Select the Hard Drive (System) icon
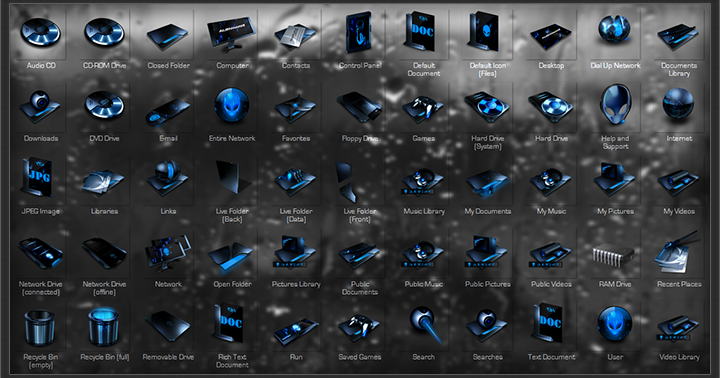 [x=486, y=107]
